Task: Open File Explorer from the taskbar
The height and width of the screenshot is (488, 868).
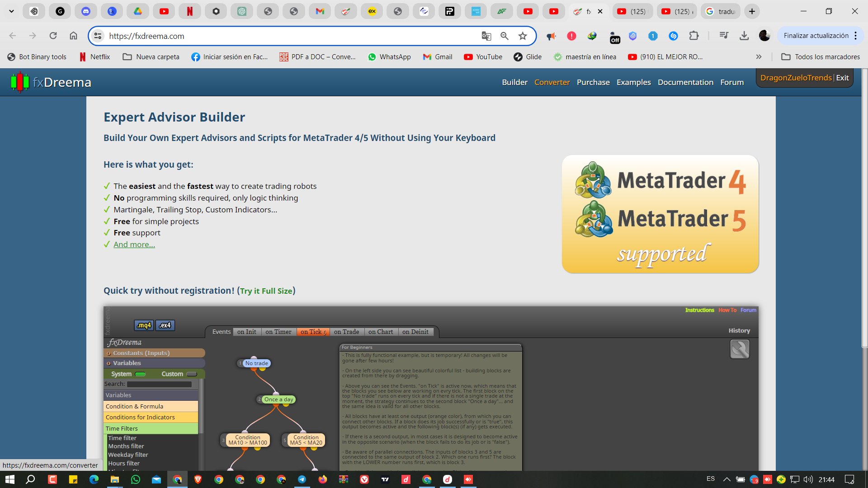Action: click(x=114, y=479)
